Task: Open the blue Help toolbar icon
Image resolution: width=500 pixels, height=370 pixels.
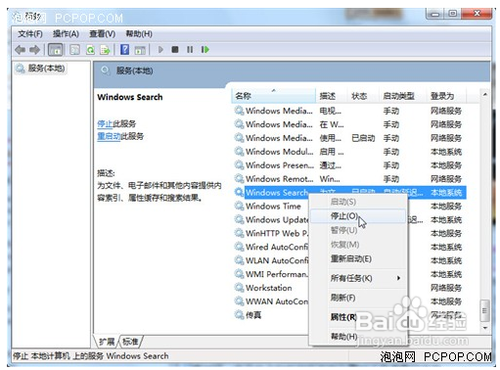Action: 125,50
